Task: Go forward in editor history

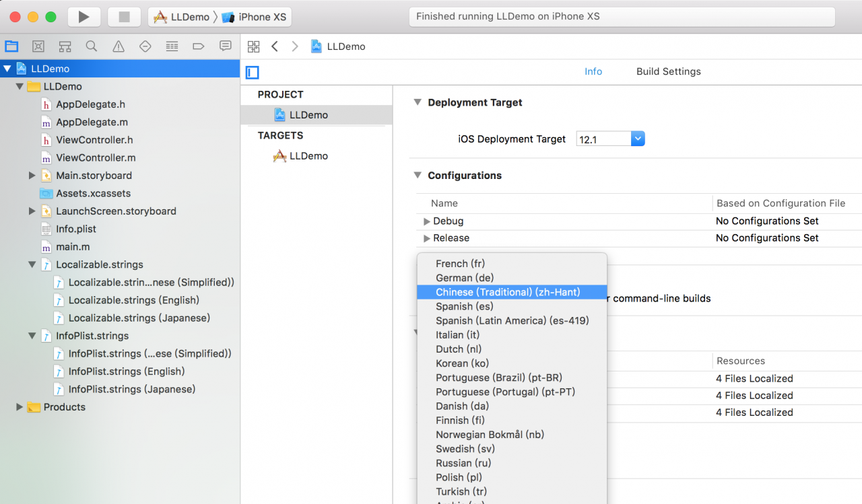Action: (x=294, y=46)
